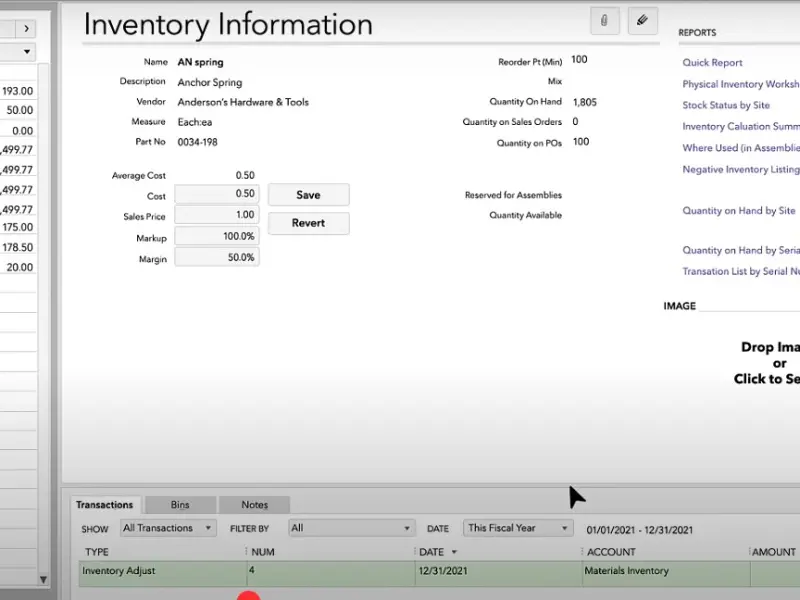Click the right arrow button at top left

26,29
